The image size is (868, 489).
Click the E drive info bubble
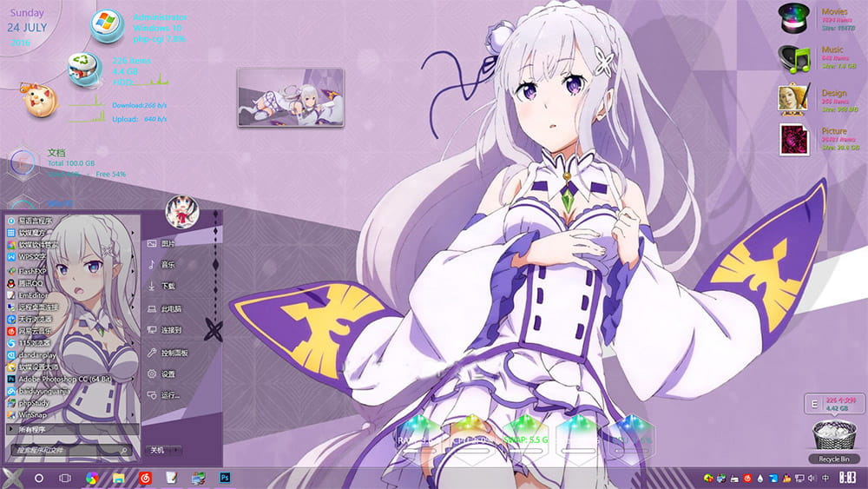(834, 404)
